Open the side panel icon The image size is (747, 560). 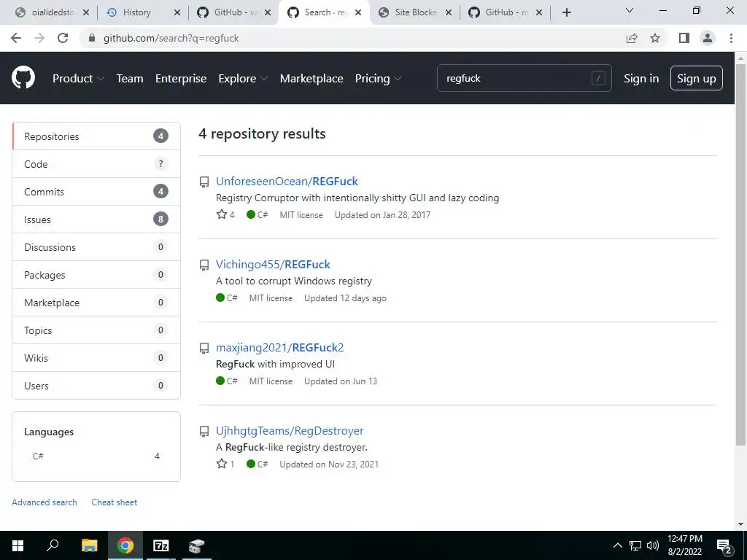(x=684, y=38)
